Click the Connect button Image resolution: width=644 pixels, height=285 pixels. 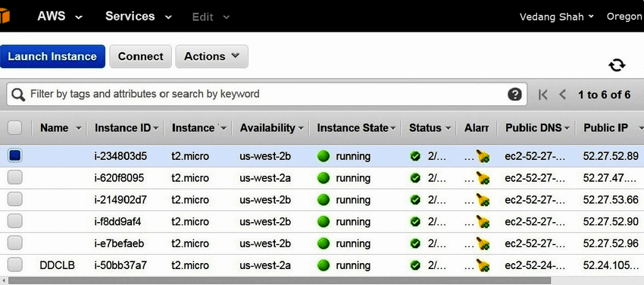[140, 56]
